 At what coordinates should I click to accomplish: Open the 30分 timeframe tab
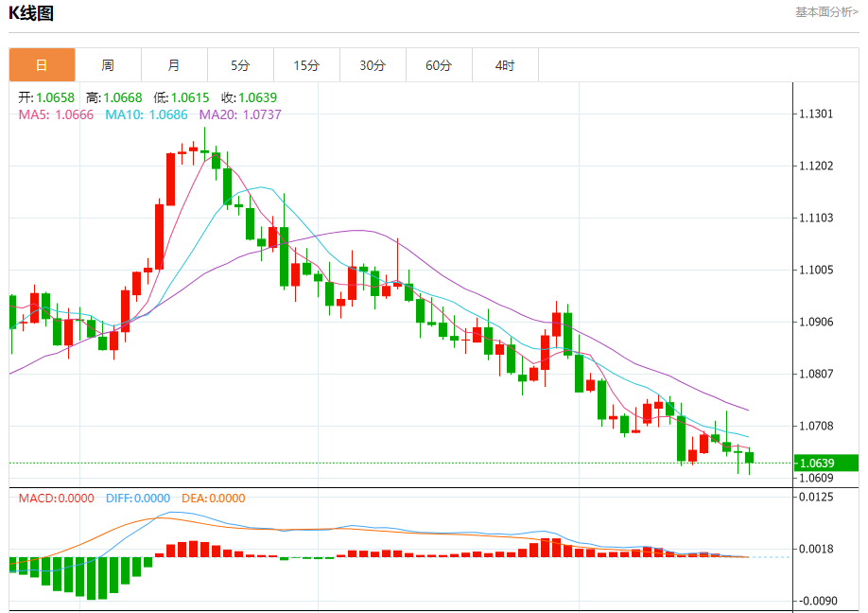click(x=373, y=65)
